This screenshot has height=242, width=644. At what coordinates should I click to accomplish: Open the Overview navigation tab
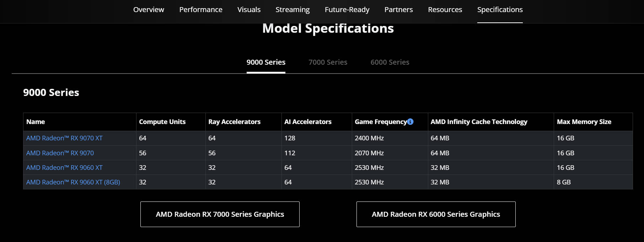tap(149, 10)
